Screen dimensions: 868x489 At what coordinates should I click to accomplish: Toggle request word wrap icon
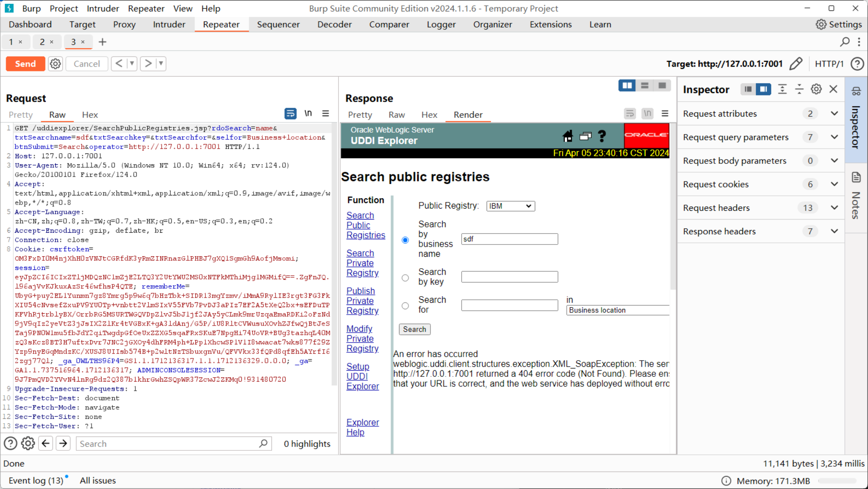click(x=290, y=113)
